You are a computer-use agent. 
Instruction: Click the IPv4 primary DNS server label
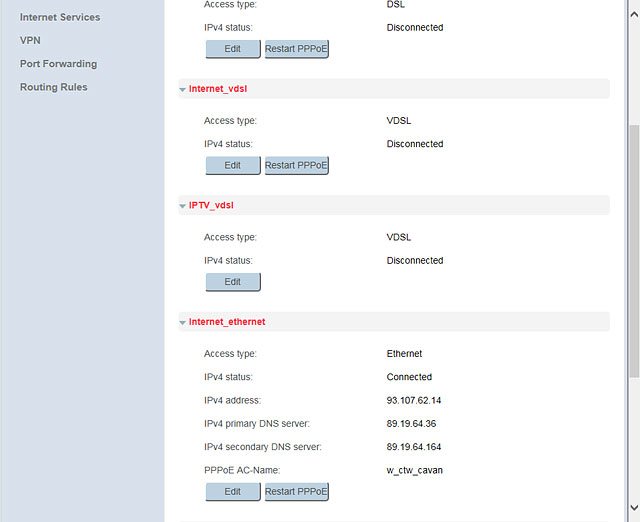[257, 424]
